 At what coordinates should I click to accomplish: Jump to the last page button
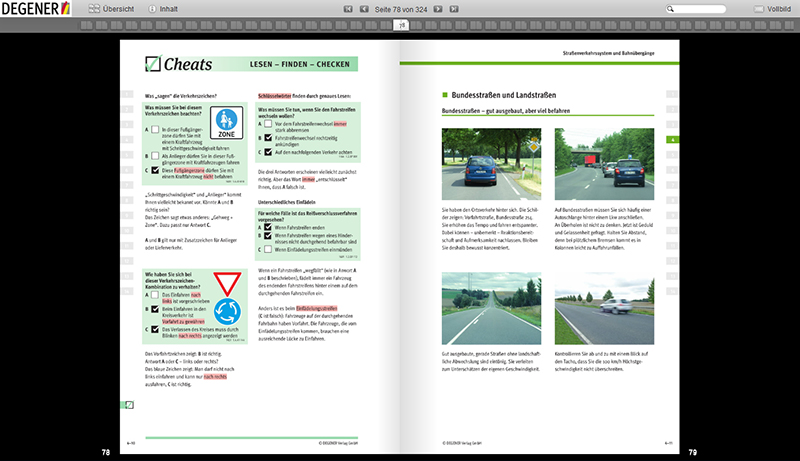(454, 9)
